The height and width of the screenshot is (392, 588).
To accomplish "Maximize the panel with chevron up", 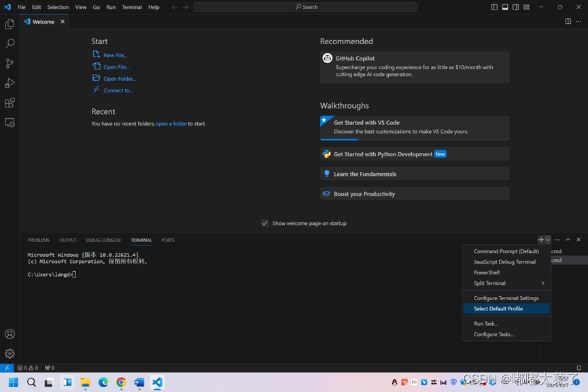I will click(x=568, y=239).
